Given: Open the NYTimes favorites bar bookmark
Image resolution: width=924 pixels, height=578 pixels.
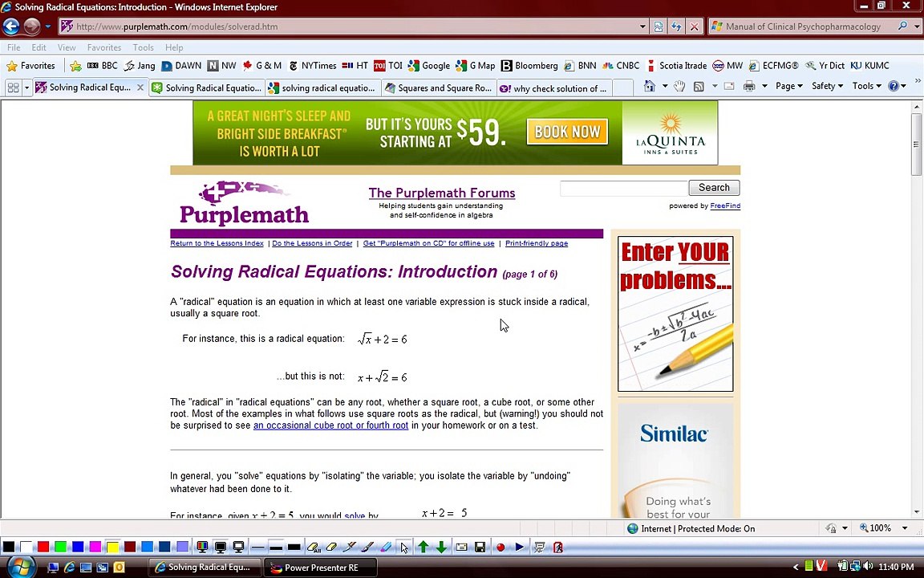Looking at the screenshot, I should point(312,66).
